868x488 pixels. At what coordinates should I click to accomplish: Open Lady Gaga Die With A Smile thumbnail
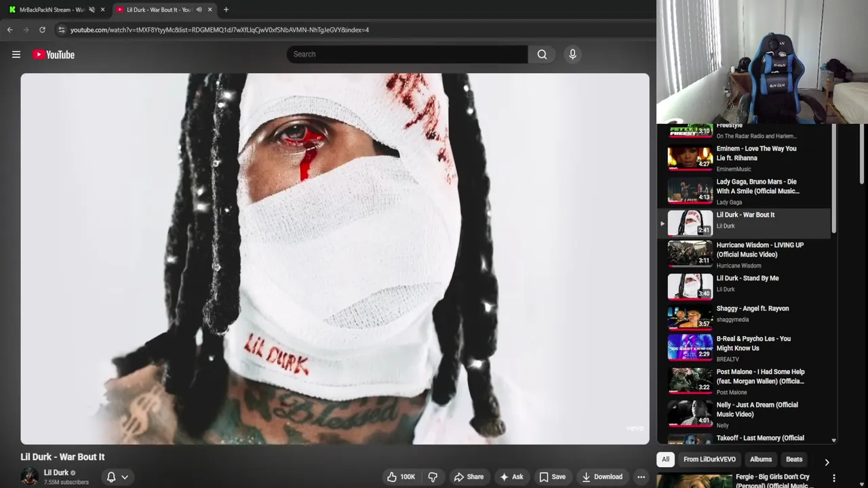[690, 190]
